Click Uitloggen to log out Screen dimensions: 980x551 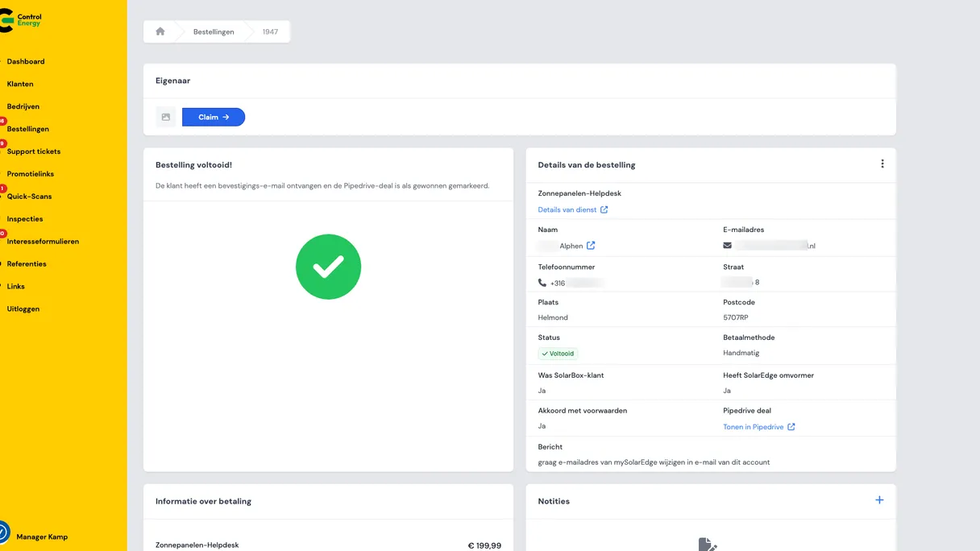click(x=23, y=309)
